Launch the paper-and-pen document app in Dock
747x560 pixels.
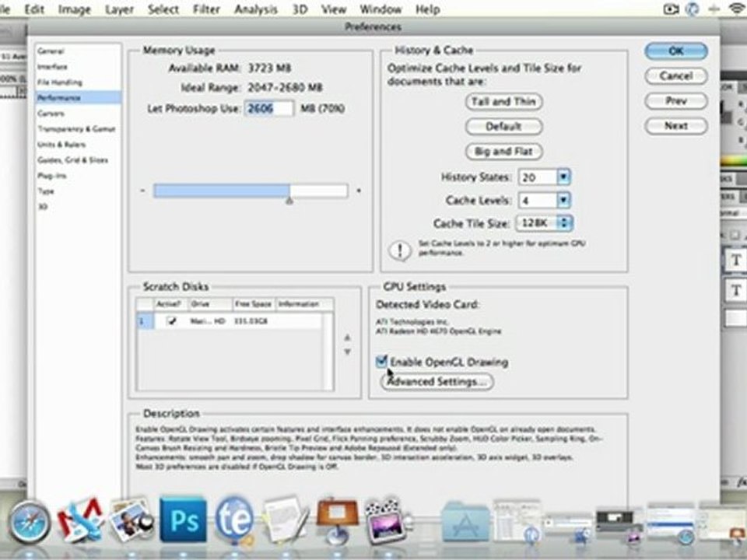click(286, 520)
